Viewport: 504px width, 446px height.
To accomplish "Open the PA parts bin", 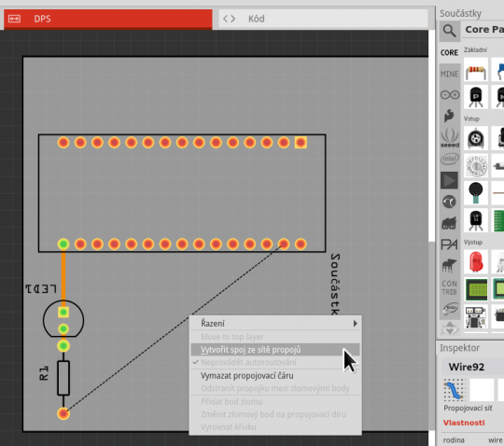I will tap(449, 244).
